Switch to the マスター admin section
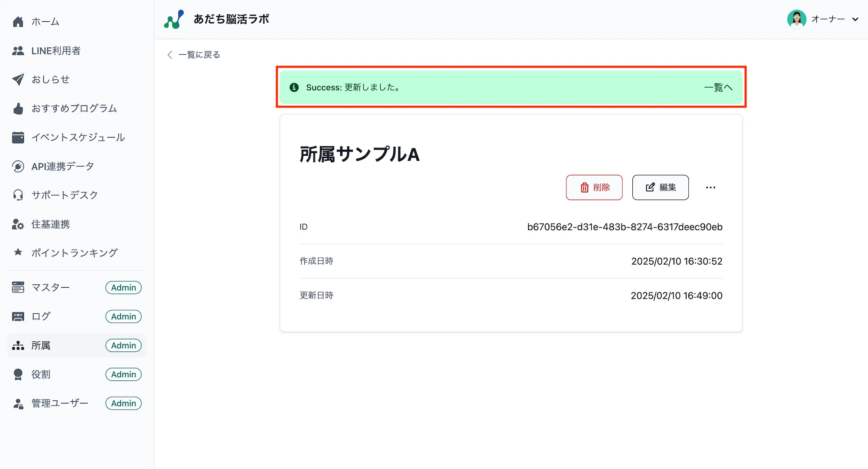This screenshot has width=868, height=469. [x=50, y=287]
